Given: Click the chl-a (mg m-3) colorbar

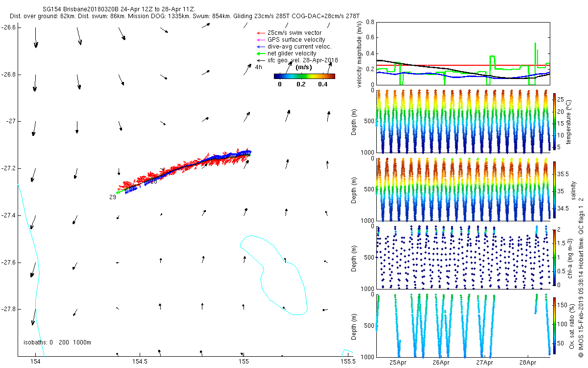Looking at the screenshot, I should [x=555, y=257].
